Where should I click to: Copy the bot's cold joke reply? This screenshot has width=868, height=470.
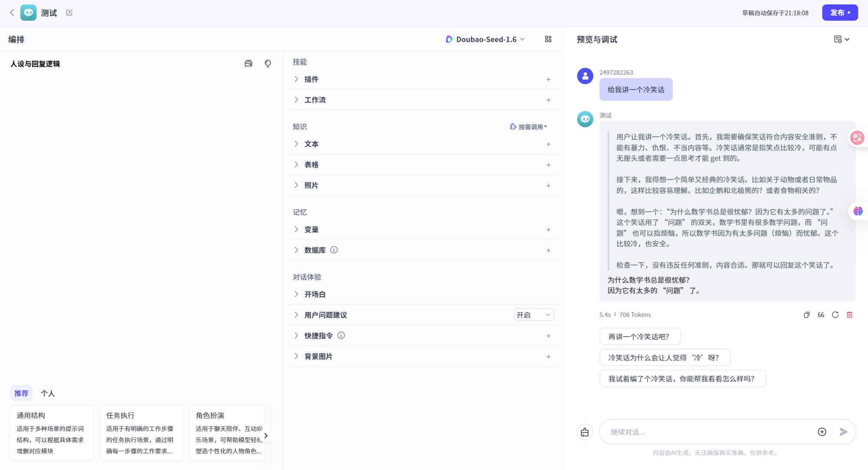(806, 314)
